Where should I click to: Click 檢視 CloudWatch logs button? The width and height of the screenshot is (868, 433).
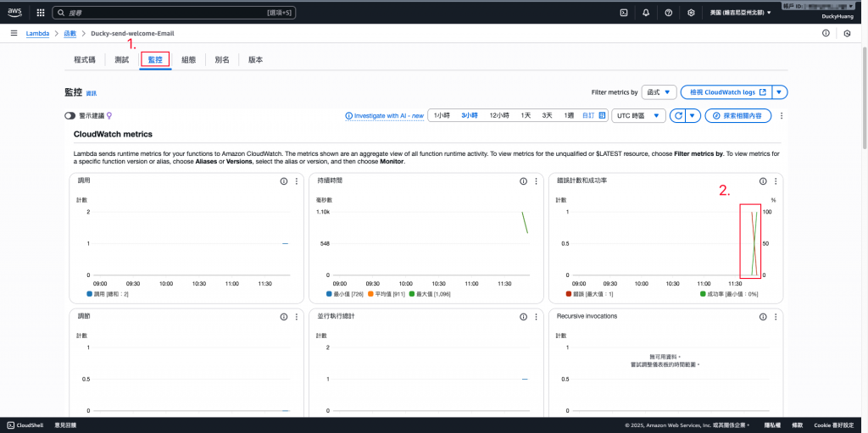click(726, 92)
